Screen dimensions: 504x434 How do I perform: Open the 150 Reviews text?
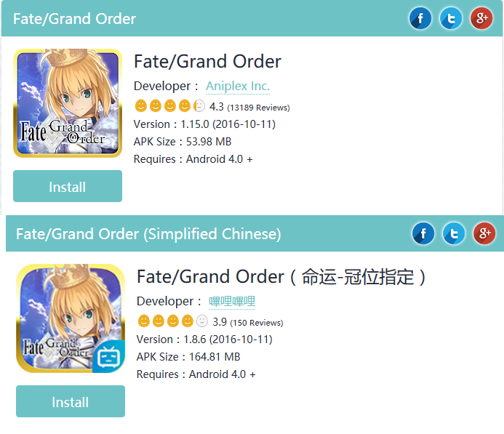tap(255, 322)
